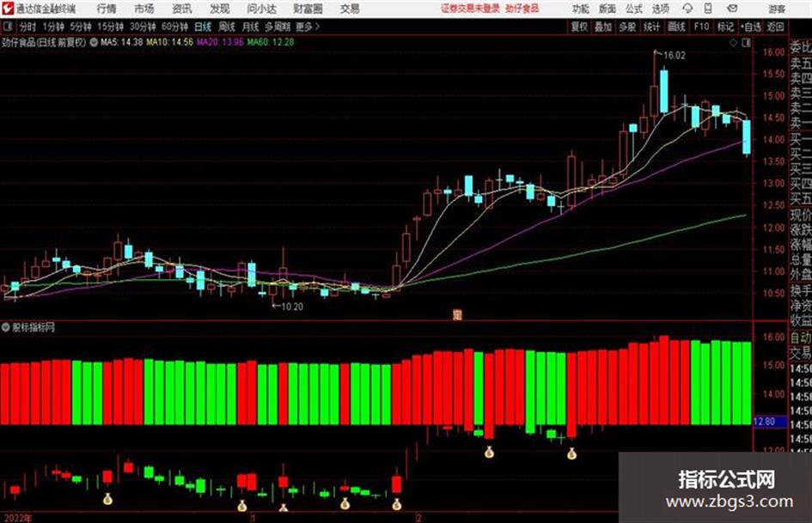Open the envelope messages icon
The image size is (812, 523).
(732, 9)
